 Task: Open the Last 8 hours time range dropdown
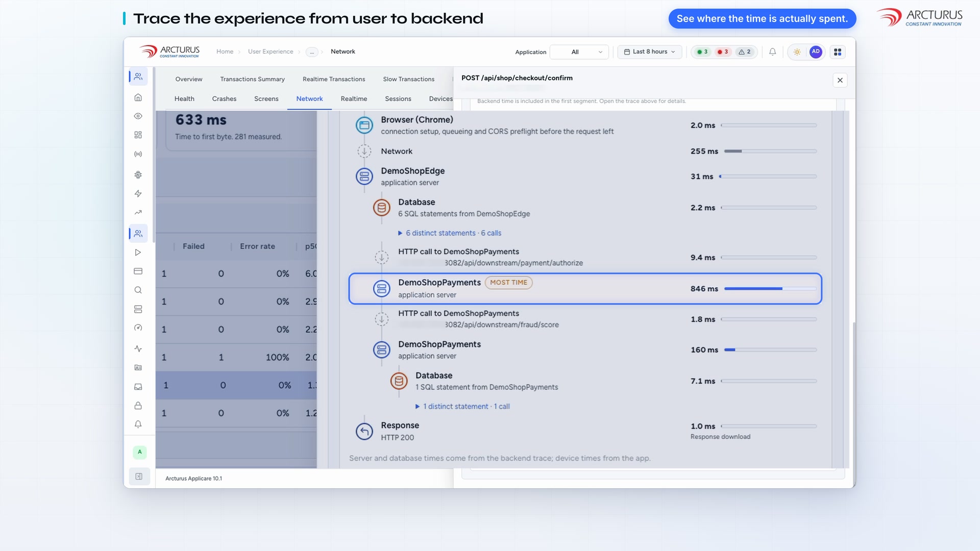(x=650, y=52)
